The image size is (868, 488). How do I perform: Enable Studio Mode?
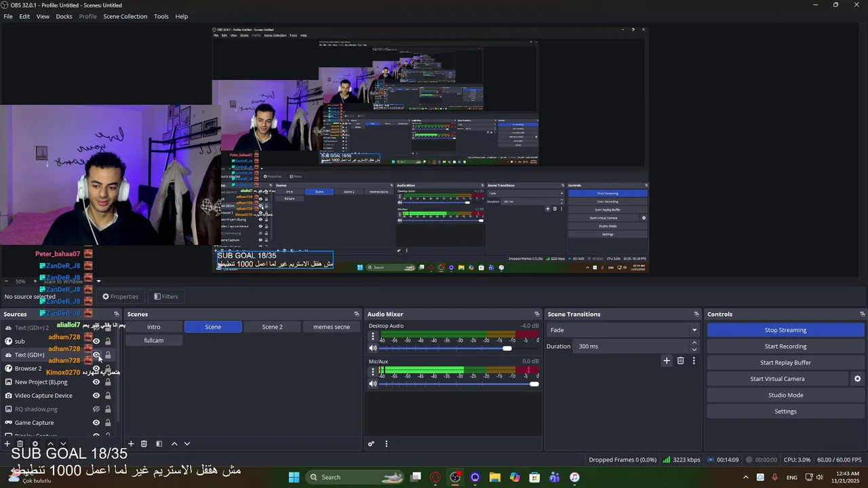785,395
